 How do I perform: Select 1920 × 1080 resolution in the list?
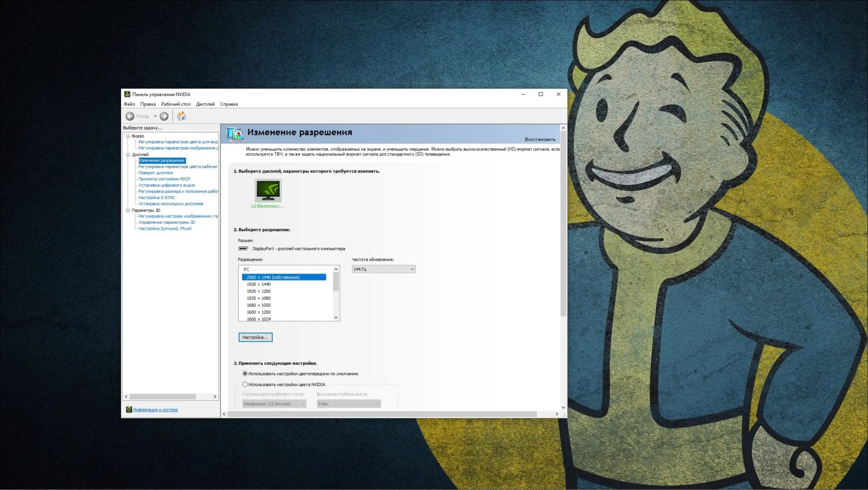point(259,298)
